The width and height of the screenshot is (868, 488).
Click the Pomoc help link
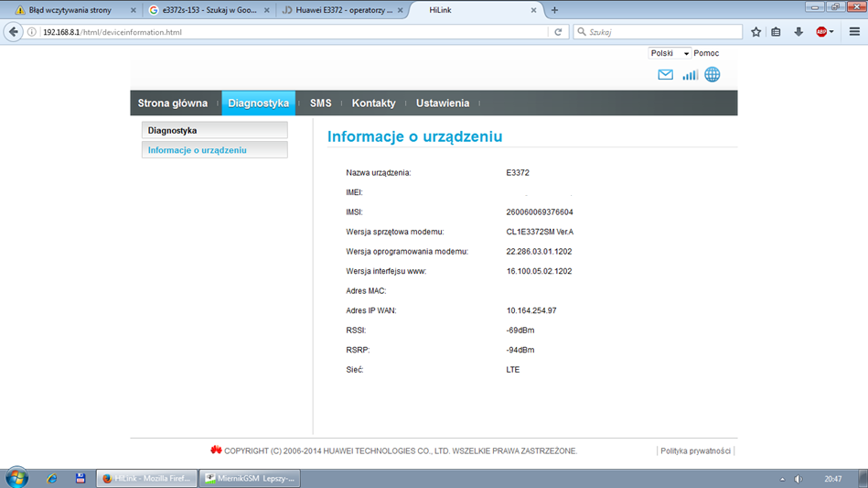pyautogui.click(x=706, y=53)
